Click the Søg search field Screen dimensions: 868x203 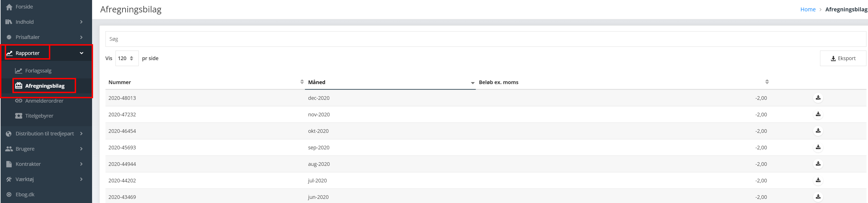click(x=485, y=39)
